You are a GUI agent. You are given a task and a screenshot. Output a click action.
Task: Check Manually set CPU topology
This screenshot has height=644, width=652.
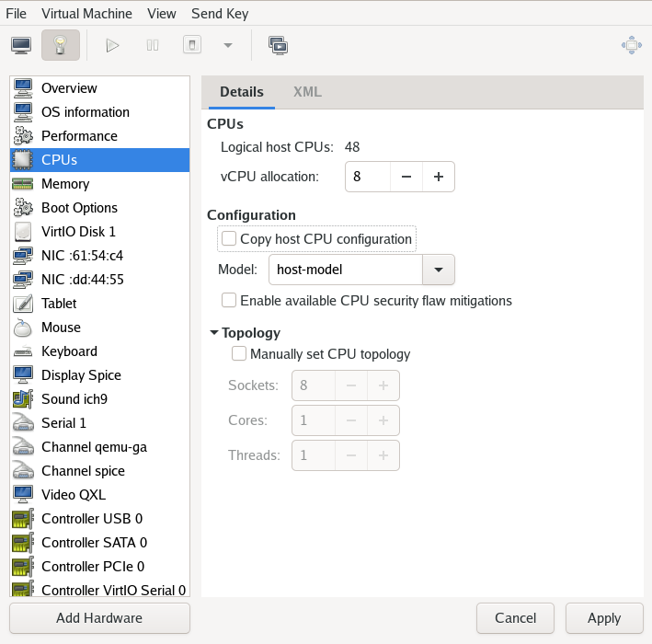pyautogui.click(x=239, y=353)
